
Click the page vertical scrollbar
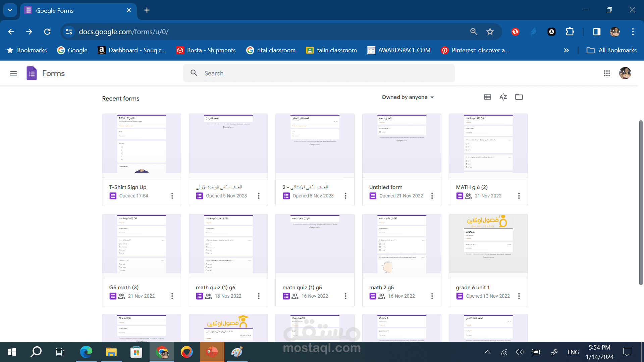[x=641, y=203]
